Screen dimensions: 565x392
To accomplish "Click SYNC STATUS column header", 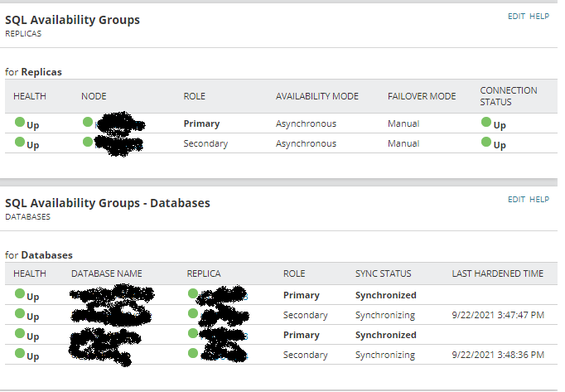I will (383, 273).
